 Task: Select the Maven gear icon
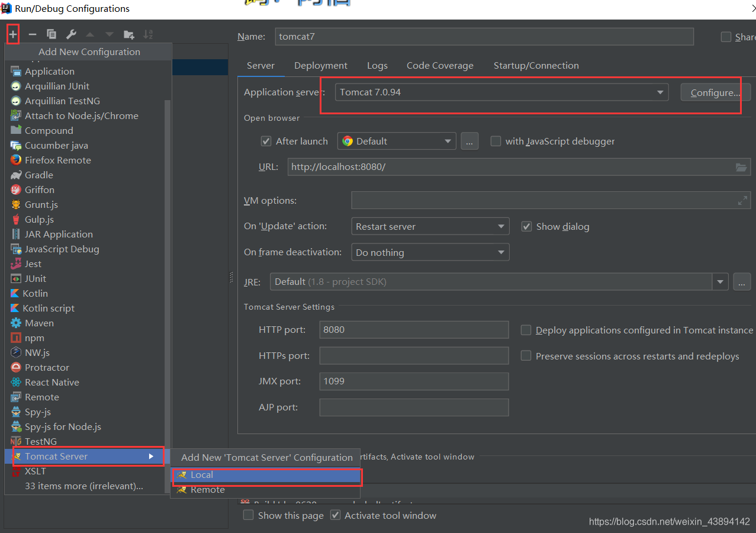coord(16,323)
